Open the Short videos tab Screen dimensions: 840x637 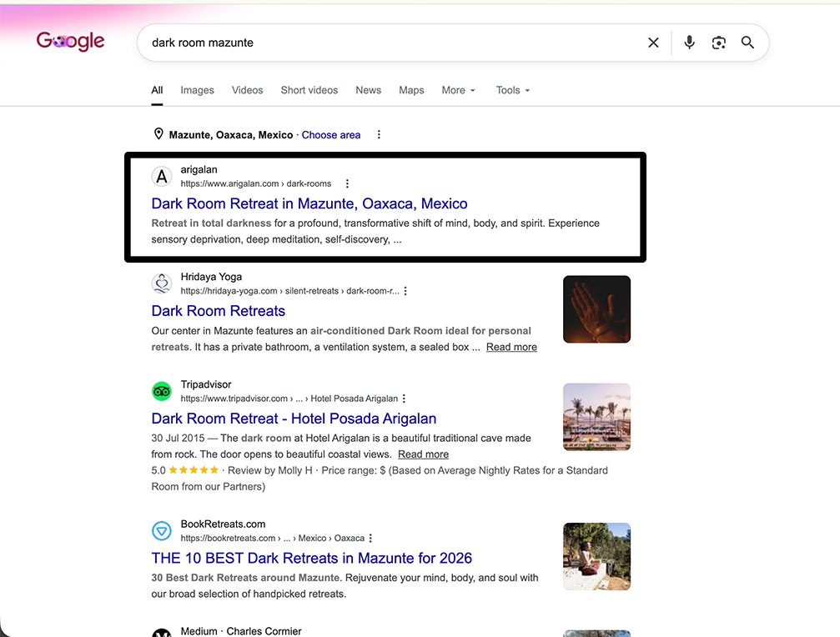[x=309, y=91]
